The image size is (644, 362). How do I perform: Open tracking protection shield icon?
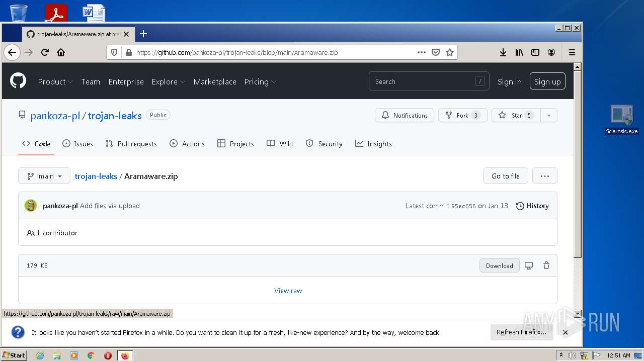coord(114,52)
